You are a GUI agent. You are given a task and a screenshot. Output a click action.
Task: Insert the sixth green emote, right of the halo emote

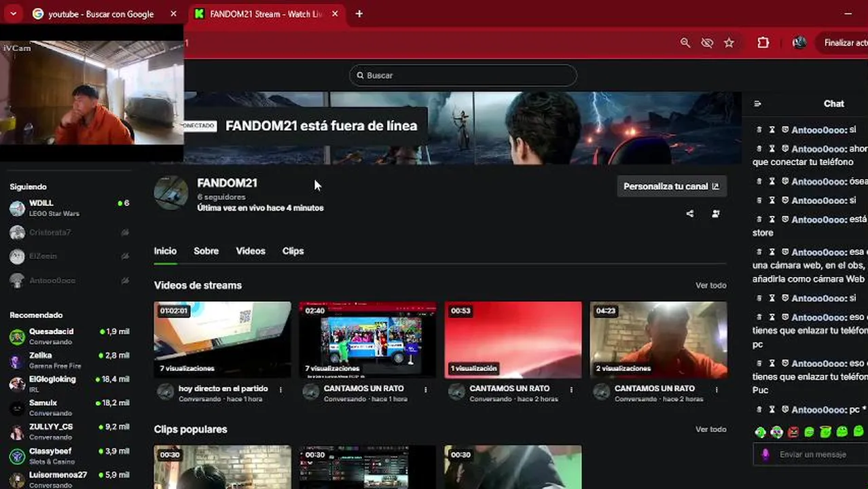842,431
